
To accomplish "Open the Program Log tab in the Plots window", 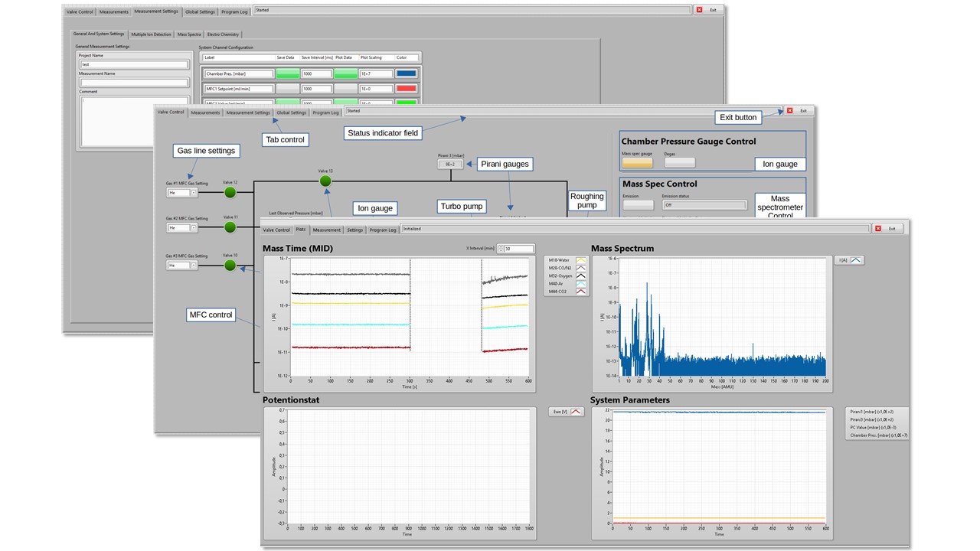I will (382, 230).
